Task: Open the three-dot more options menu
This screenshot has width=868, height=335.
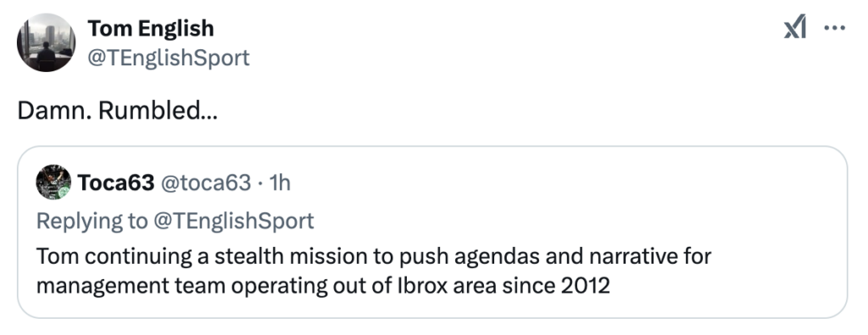Action: (835, 28)
